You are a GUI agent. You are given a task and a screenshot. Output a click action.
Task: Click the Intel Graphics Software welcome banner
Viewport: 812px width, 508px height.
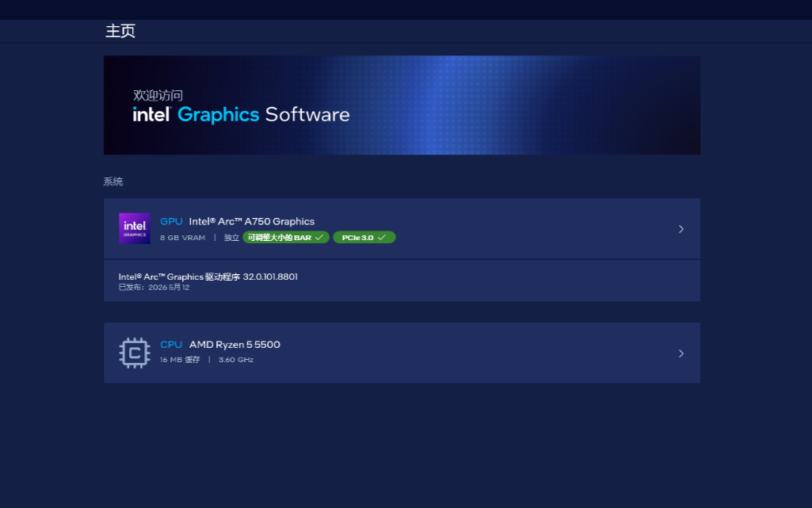(x=402, y=105)
